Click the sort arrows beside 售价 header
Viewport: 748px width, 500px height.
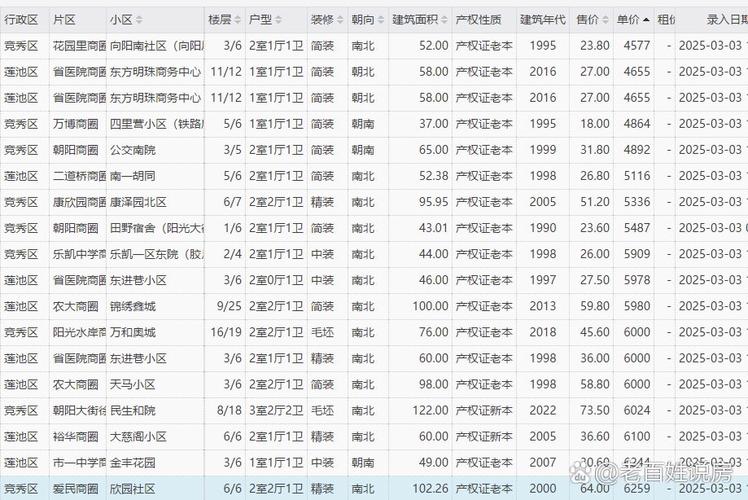605,20
